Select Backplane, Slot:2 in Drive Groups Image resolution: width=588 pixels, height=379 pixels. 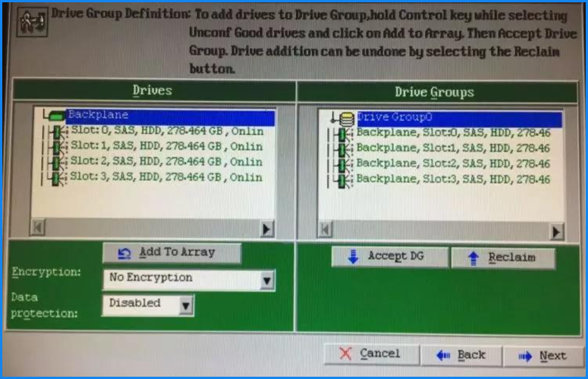point(452,164)
